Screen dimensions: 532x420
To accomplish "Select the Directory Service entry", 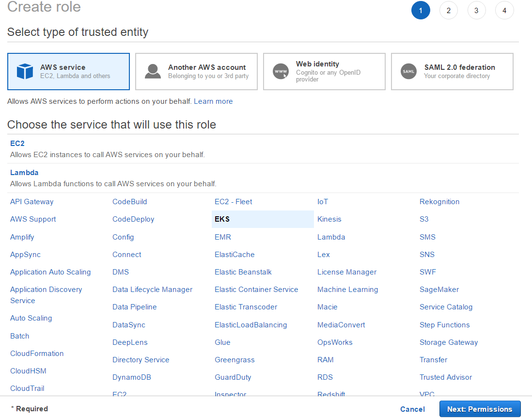I will pyautogui.click(x=141, y=360).
